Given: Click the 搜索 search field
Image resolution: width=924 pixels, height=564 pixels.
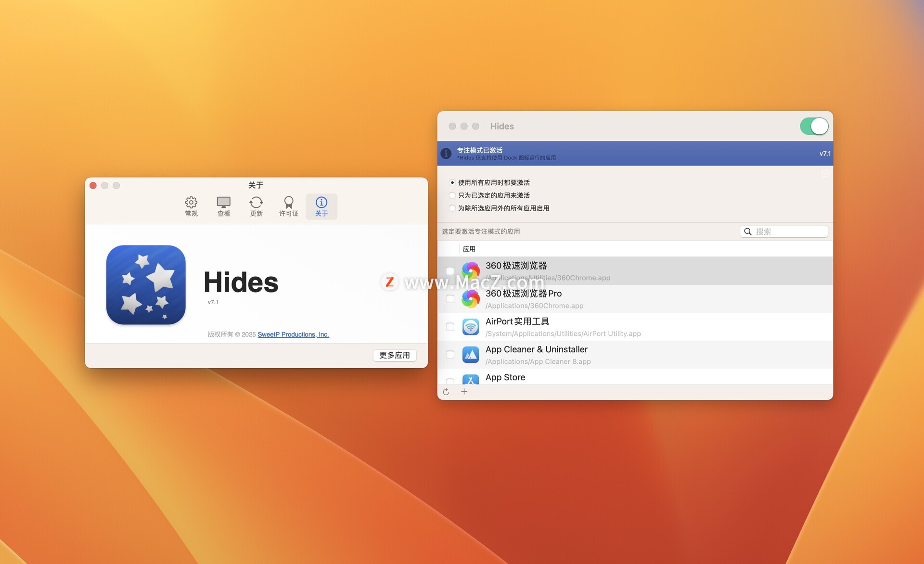Looking at the screenshot, I should [784, 231].
